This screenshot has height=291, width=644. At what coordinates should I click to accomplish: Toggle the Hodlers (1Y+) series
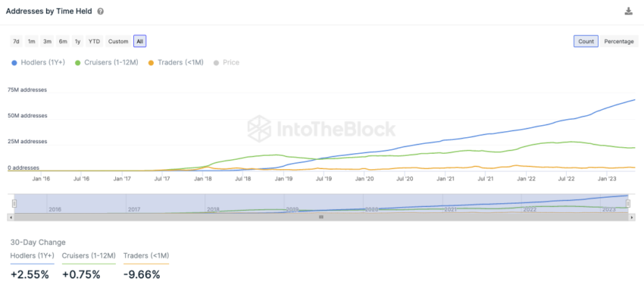38,63
